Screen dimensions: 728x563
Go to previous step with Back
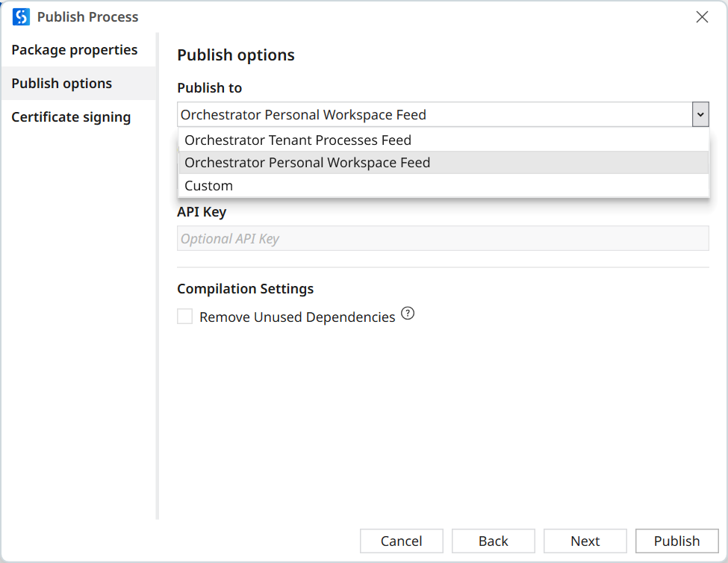[x=493, y=541]
